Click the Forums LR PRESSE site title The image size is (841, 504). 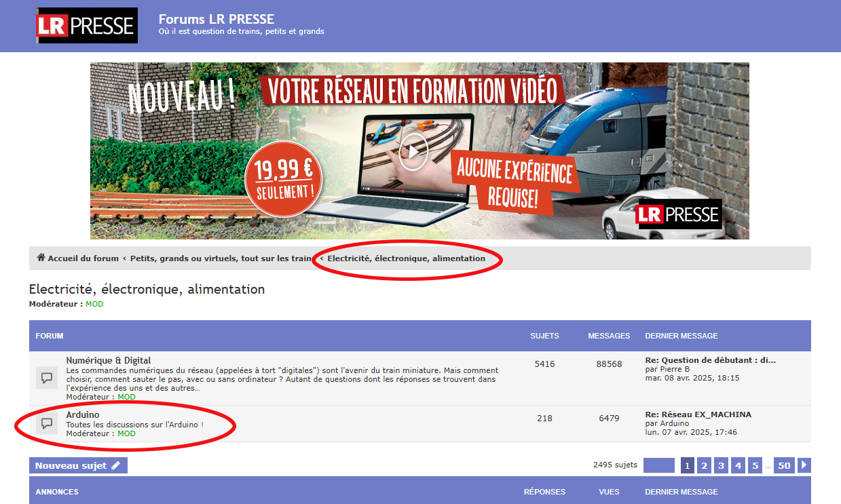click(217, 19)
